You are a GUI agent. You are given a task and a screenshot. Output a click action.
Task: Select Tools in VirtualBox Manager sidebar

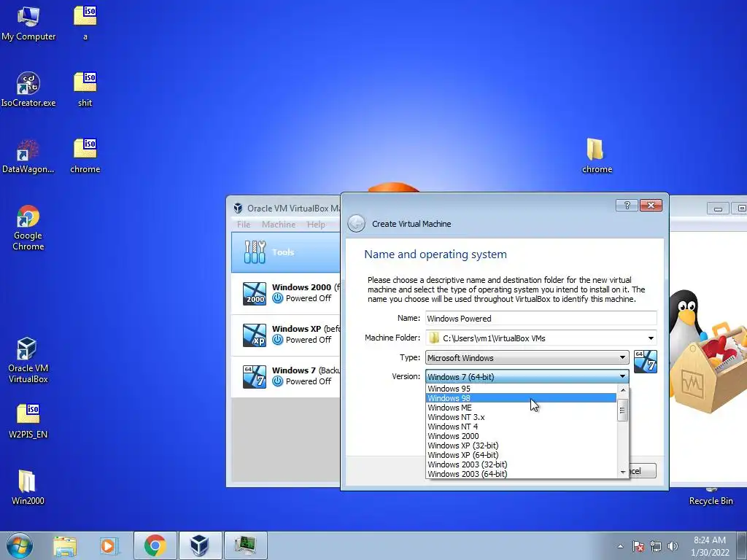(286, 252)
